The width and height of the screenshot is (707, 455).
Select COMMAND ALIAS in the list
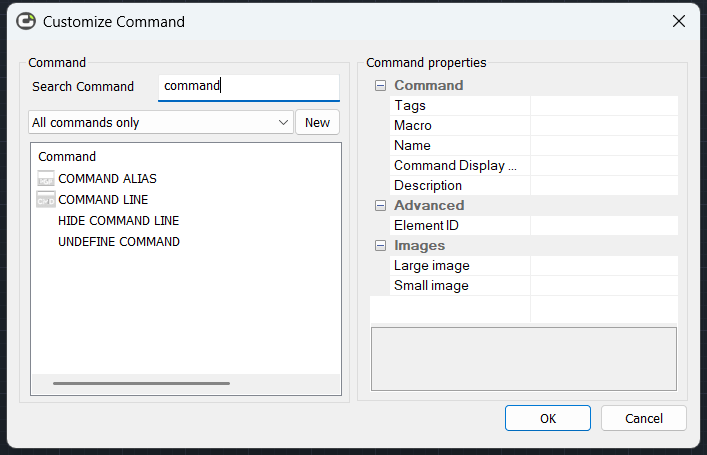tap(107, 179)
